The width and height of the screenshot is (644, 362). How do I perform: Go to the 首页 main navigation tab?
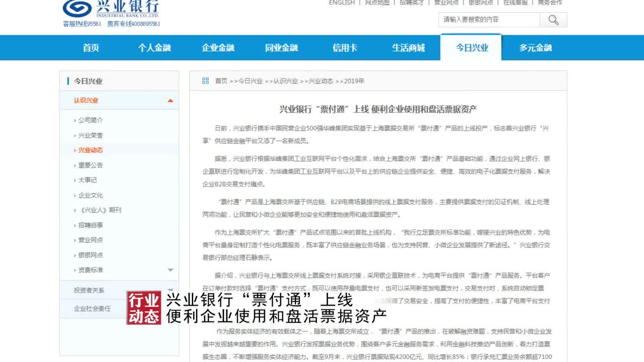(x=91, y=48)
